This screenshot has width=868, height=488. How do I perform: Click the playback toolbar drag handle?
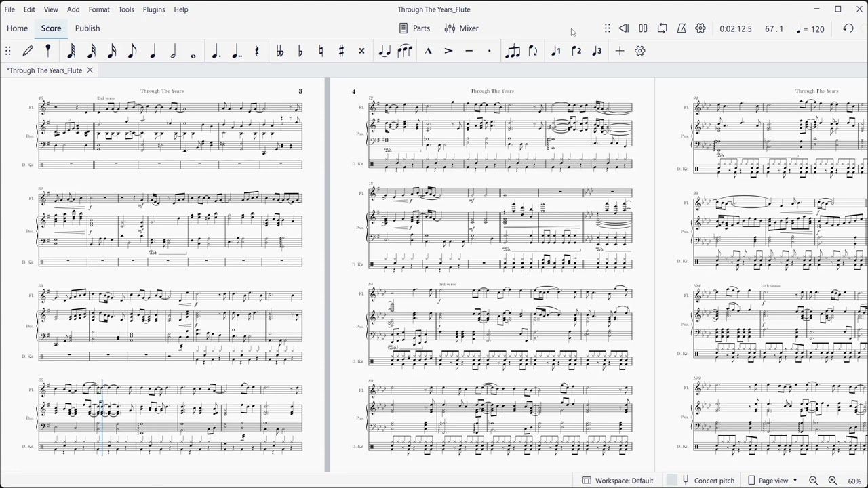pos(607,28)
